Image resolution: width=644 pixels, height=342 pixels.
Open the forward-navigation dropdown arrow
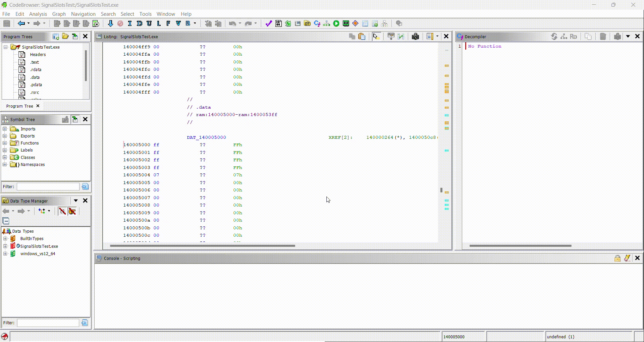pos(44,23)
